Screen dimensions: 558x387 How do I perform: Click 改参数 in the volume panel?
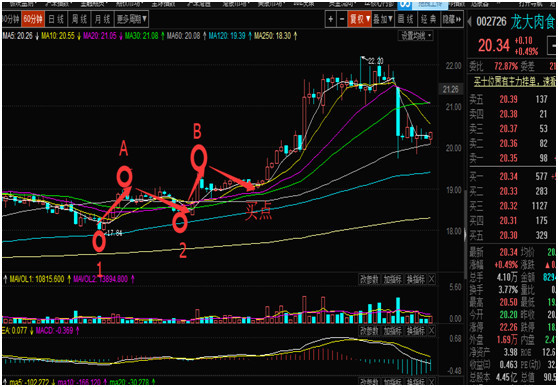pyautogui.click(x=370, y=280)
